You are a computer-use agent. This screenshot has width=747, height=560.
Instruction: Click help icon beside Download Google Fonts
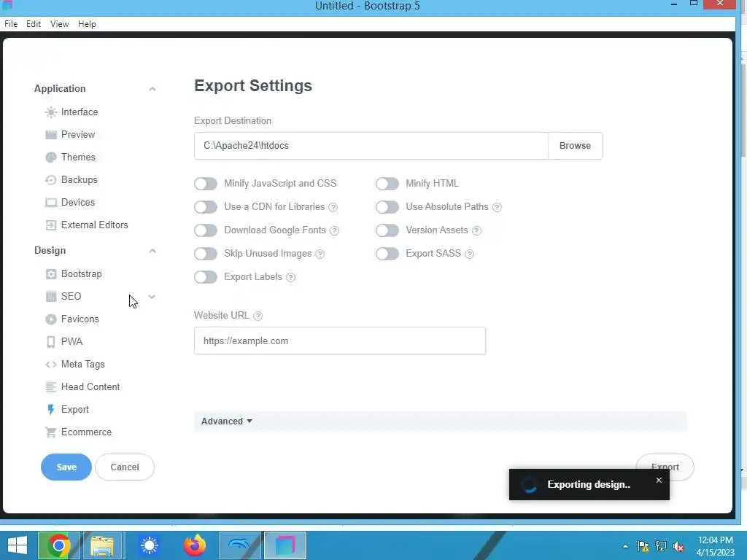(334, 231)
